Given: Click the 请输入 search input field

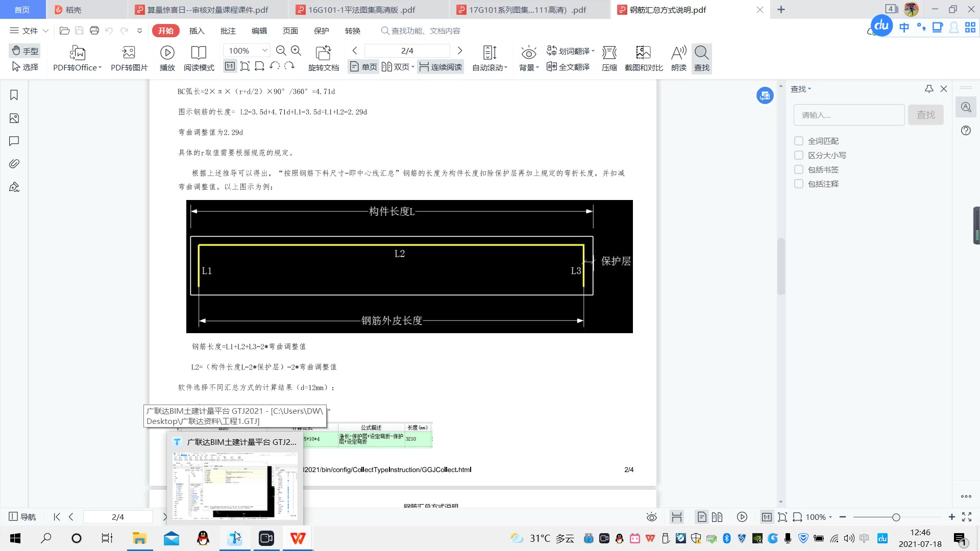Looking at the screenshot, I should (848, 115).
